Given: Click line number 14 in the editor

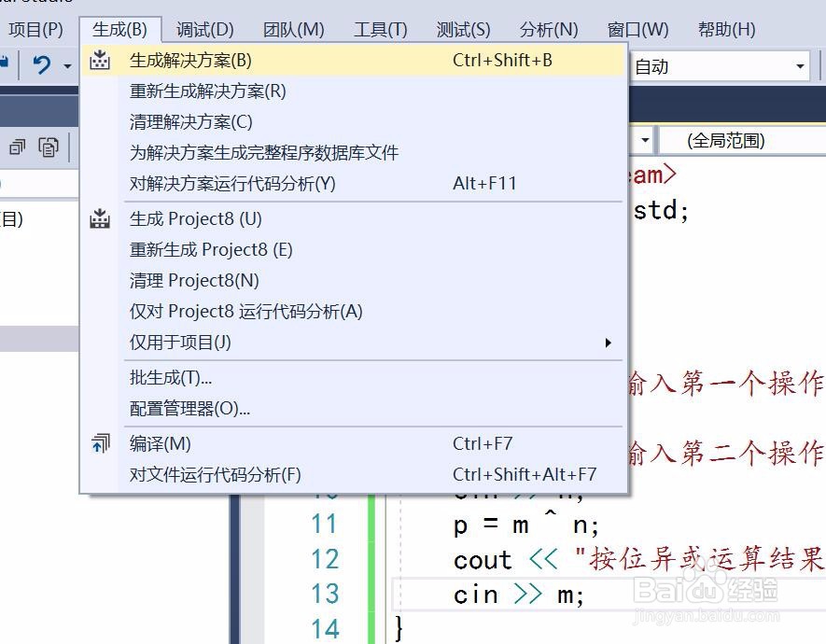Looking at the screenshot, I should (325, 629).
